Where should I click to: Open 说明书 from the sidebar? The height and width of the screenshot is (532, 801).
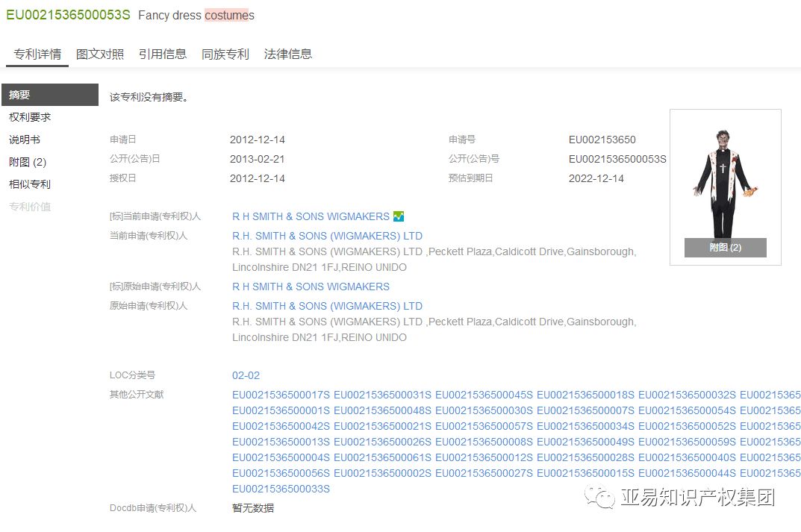[25, 140]
